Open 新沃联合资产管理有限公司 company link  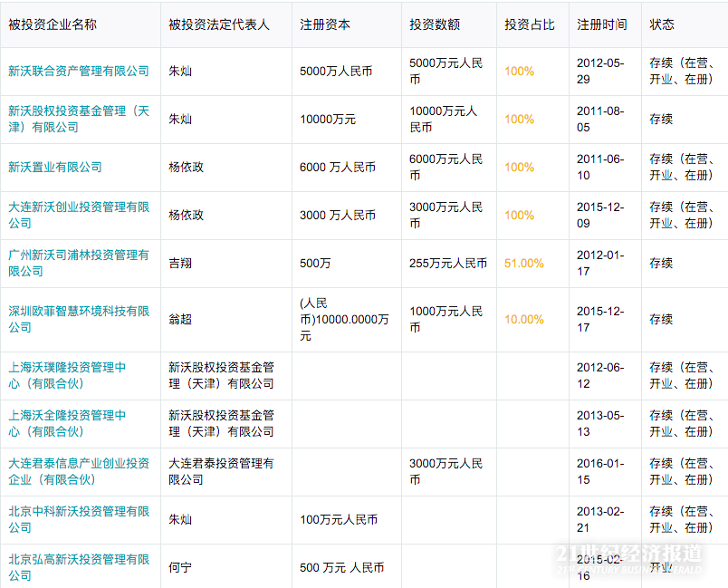click(x=79, y=71)
